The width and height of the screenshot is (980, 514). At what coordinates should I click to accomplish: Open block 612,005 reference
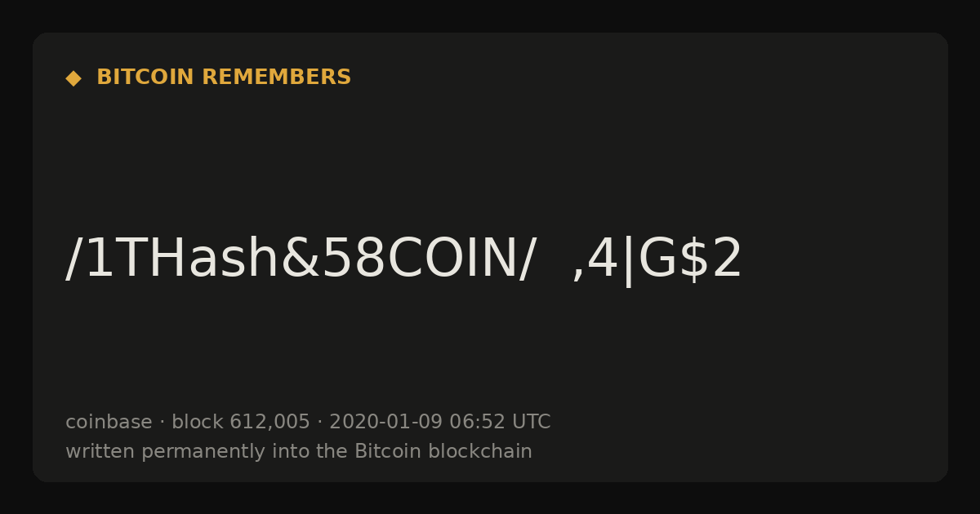(x=241, y=423)
